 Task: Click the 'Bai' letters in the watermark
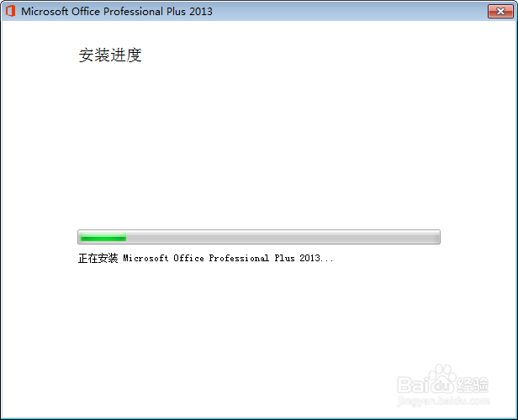click(x=413, y=385)
